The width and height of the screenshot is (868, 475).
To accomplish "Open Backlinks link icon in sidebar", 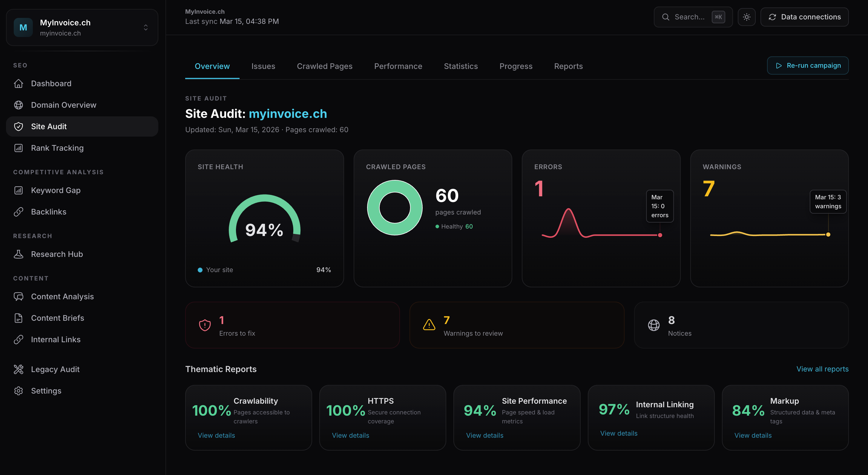I will tap(19, 212).
